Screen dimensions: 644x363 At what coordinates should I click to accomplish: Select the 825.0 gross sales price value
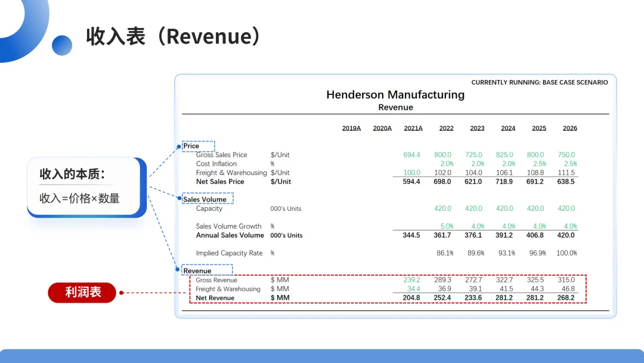point(504,155)
